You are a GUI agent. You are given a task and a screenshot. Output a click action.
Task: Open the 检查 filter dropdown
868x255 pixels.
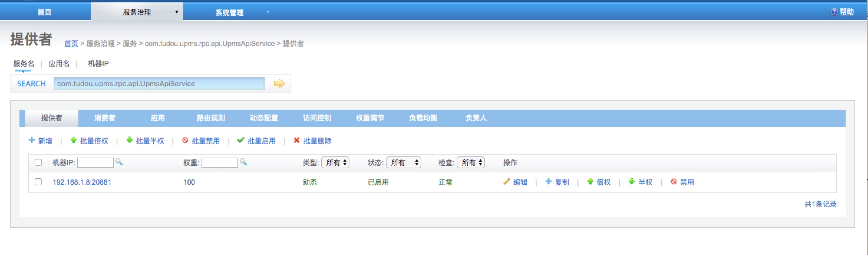point(471,162)
